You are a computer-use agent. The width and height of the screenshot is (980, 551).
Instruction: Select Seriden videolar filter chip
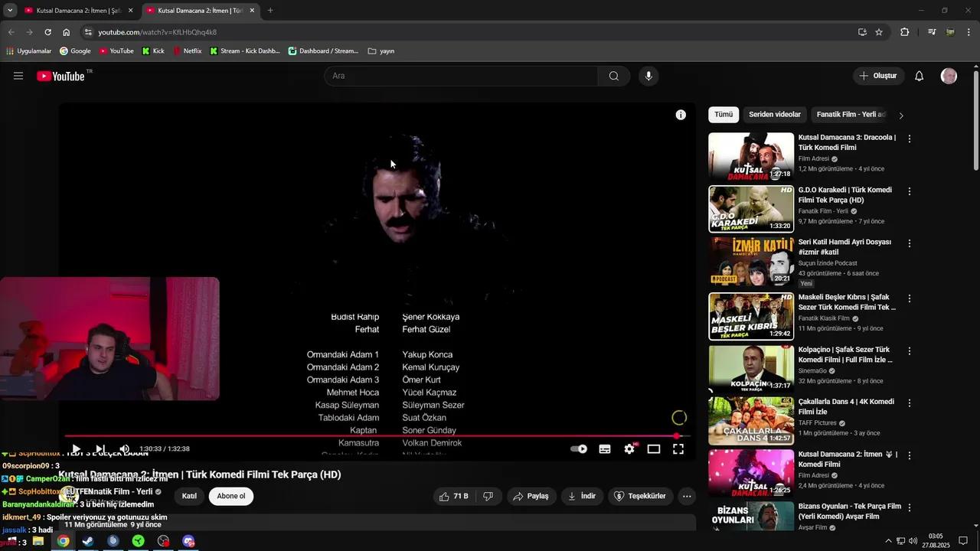pos(775,115)
